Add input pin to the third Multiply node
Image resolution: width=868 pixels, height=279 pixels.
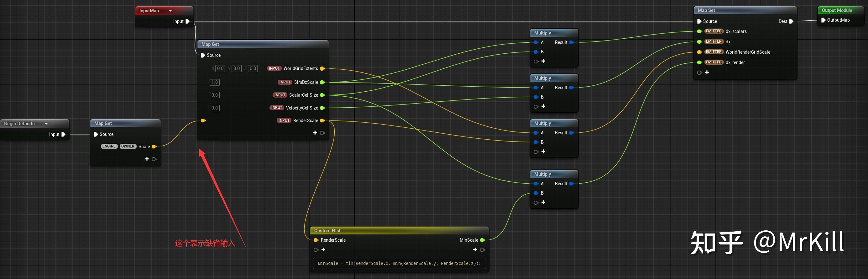[x=543, y=152]
